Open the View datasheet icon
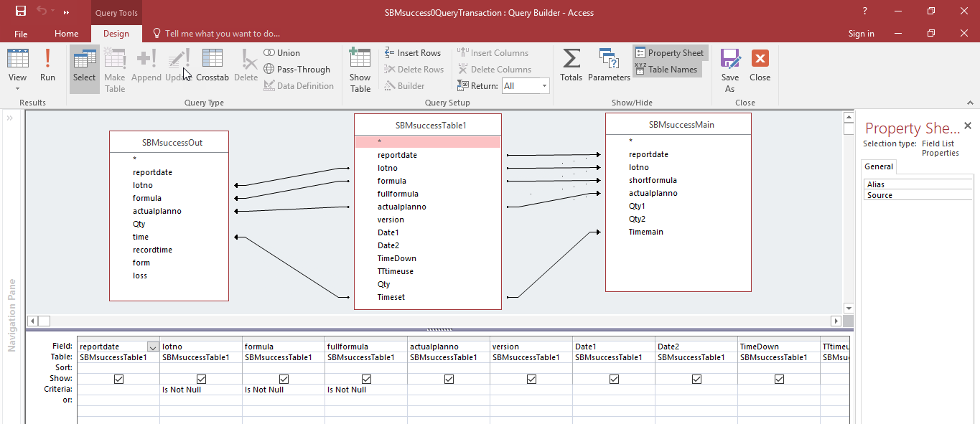The height and width of the screenshot is (424, 980). 18,60
